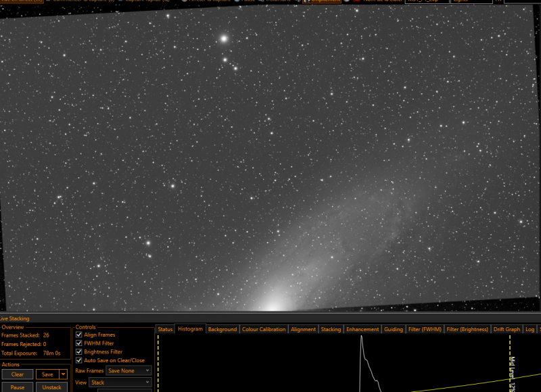
Task: Open the View dropdown showing Stack
Action: [x=120, y=383]
